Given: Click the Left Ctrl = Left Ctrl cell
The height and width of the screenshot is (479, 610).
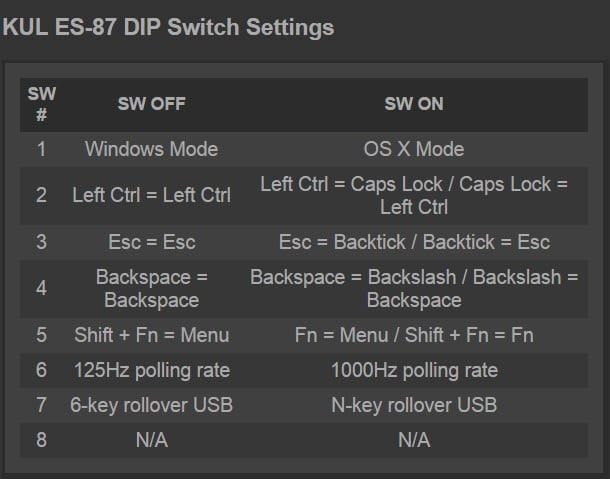Looking at the screenshot, I should tap(151, 196).
